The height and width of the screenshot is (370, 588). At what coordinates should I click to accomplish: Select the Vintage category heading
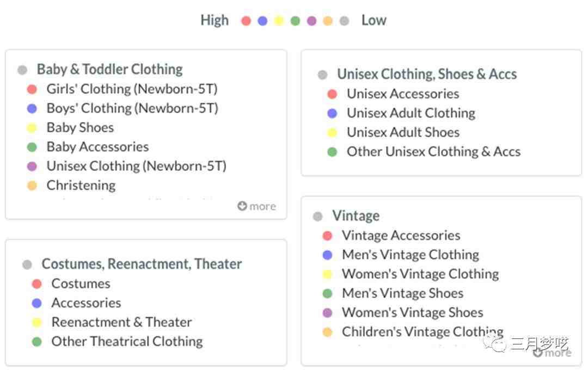pos(356,216)
